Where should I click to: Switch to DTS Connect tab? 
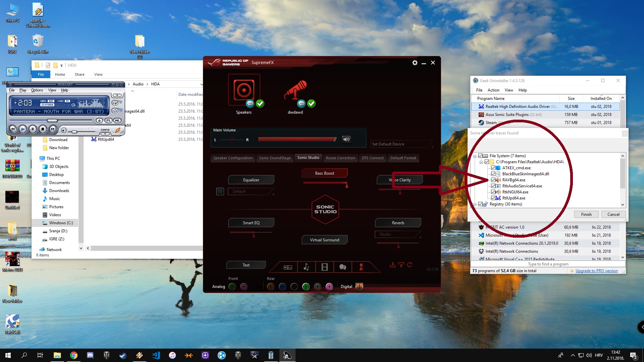pyautogui.click(x=373, y=158)
